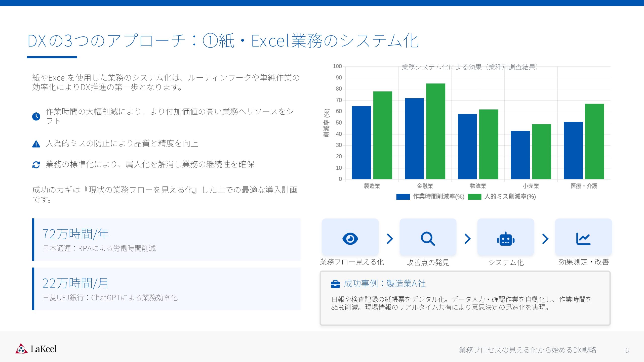Screen dimensions: 644x362
Task: Click the chevron after 業務フロー見える化 step
Action: coord(390,239)
